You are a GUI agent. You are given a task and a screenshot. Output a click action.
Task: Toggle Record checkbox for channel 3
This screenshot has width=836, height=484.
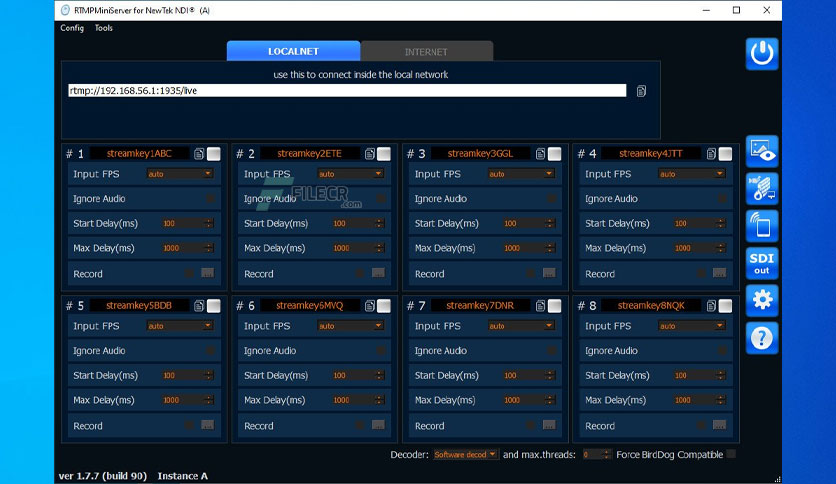tap(531, 273)
